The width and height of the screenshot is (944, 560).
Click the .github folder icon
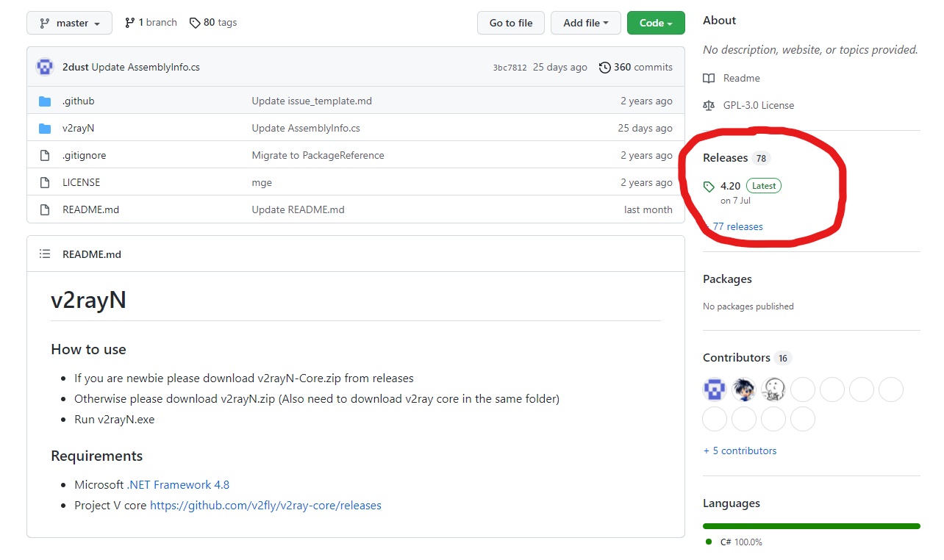pos(45,101)
